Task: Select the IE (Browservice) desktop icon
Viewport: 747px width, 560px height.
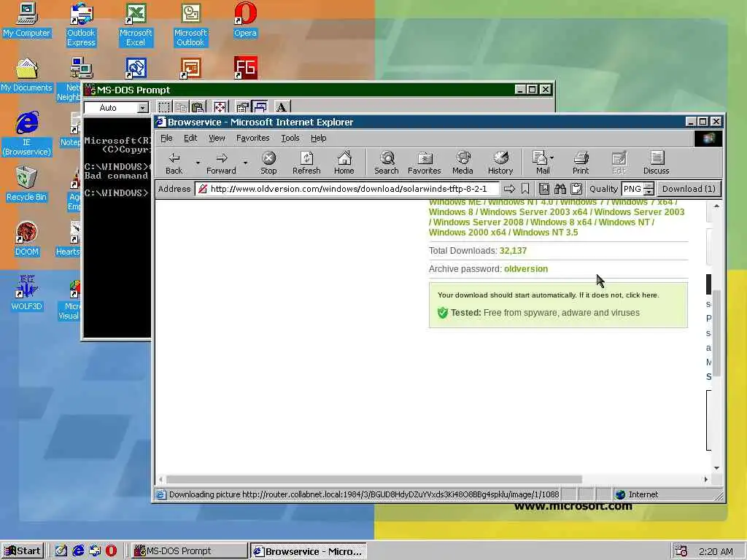Action: coord(27,134)
